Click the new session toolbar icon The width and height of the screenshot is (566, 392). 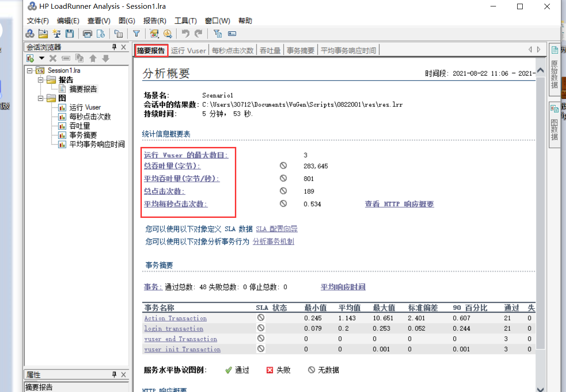click(30, 34)
